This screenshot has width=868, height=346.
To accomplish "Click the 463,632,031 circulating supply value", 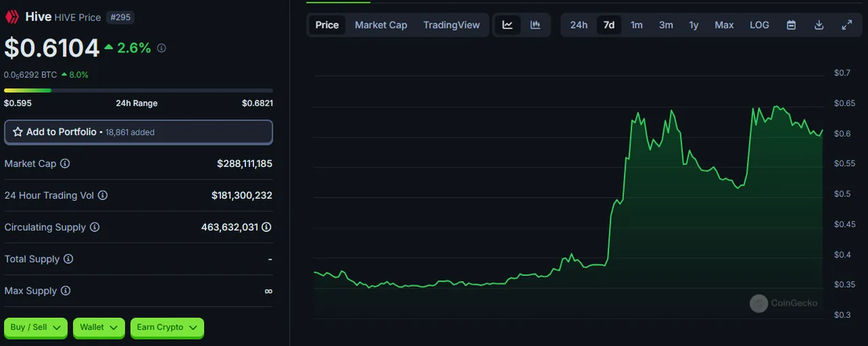I will coord(230,227).
